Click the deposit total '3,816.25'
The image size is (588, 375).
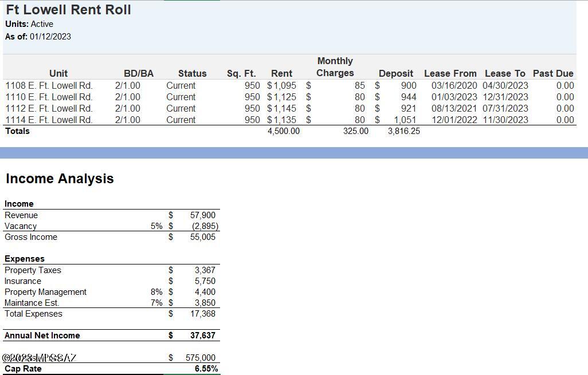(x=404, y=131)
